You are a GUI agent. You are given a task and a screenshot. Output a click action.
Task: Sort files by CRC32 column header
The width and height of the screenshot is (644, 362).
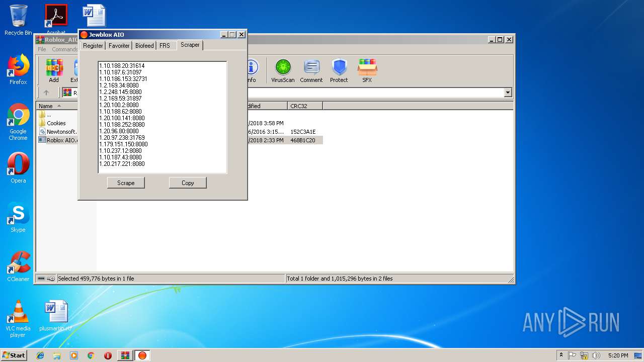pyautogui.click(x=305, y=106)
